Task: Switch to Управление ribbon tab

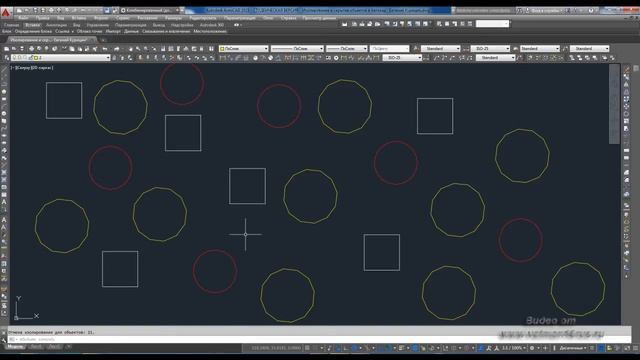Action: coord(98,25)
